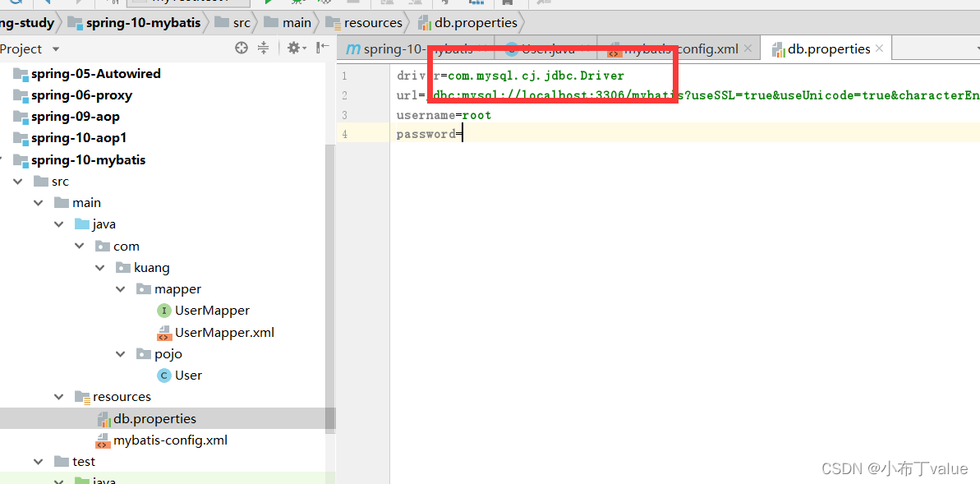
Task: Click Collapse All icon in Project panel
Action: [263, 48]
